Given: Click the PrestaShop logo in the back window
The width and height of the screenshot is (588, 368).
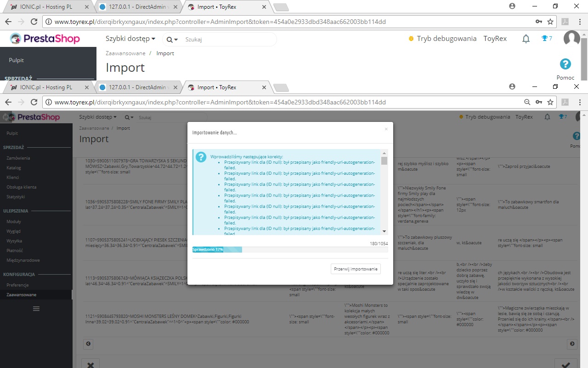Looking at the screenshot, I should pyautogui.click(x=45, y=39).
